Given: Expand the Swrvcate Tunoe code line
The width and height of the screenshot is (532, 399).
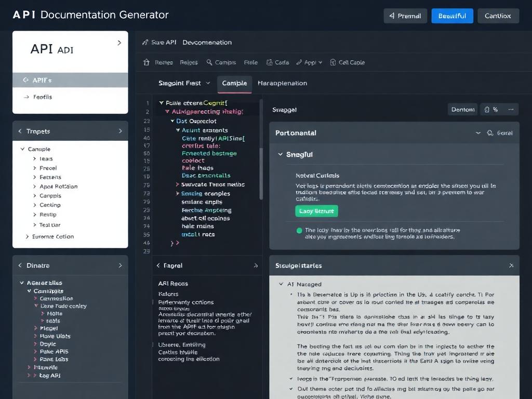Looking at the screenshot, I should (178, 184).
